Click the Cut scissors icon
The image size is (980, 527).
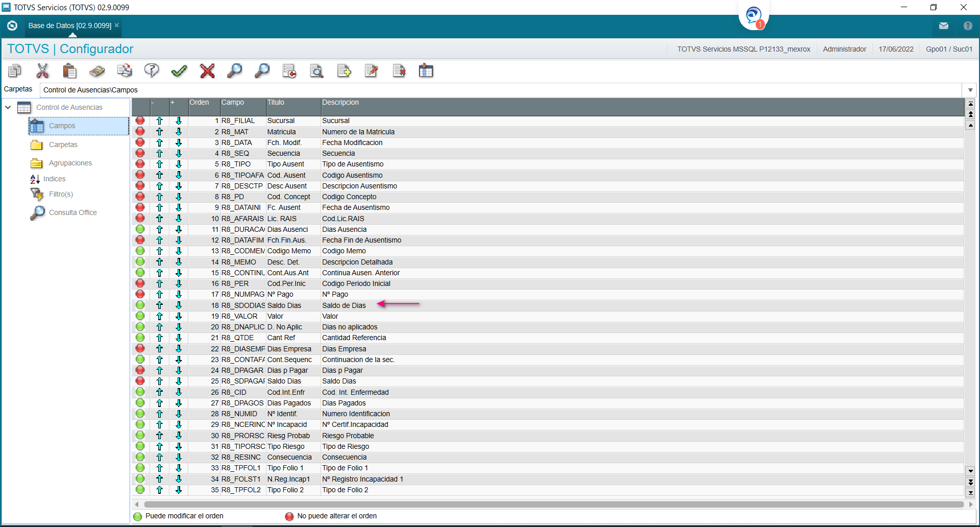pos(42,70)
